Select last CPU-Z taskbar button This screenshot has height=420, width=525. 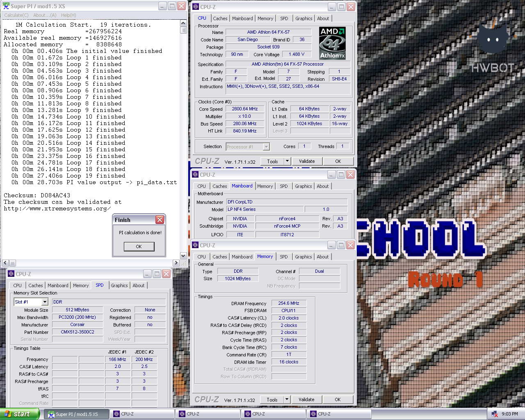coord(339,414)
